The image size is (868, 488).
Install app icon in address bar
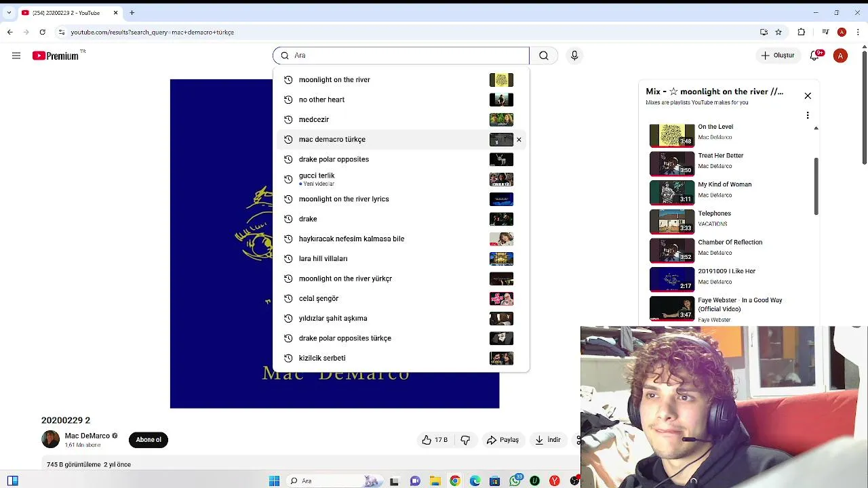[764, 32]
